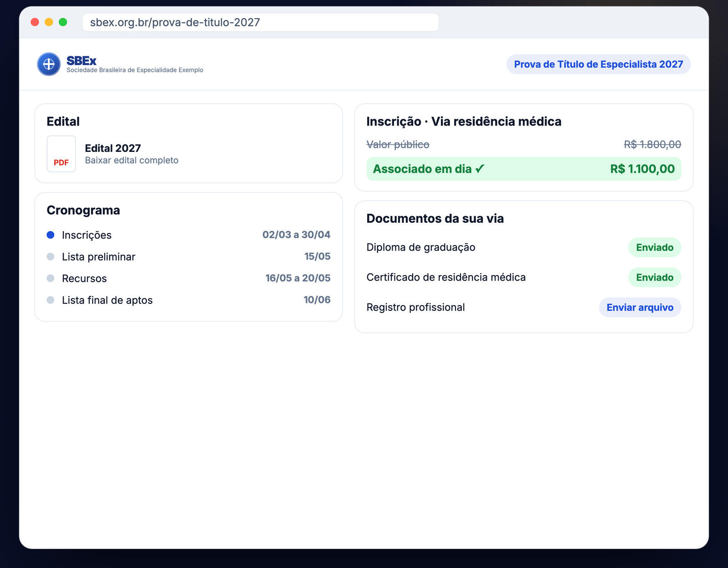Open Prova de Título de Especialista 2027 badge
This screenshot has width=728, height=568.
point(598,64)
